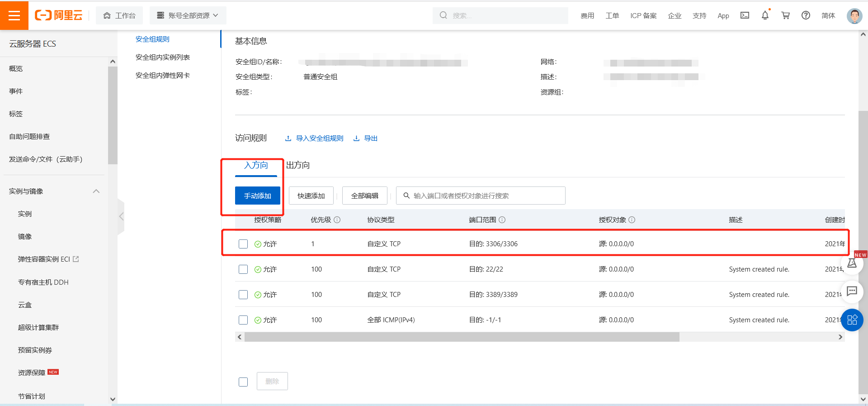Click the rule search magnifier icon

[x=406, y=196]
